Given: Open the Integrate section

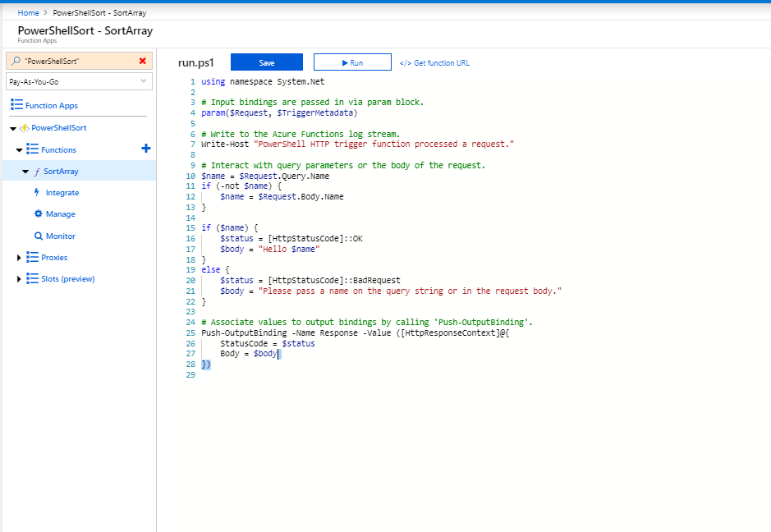Looking at the screenshot, I should click(x=62, y=193).
